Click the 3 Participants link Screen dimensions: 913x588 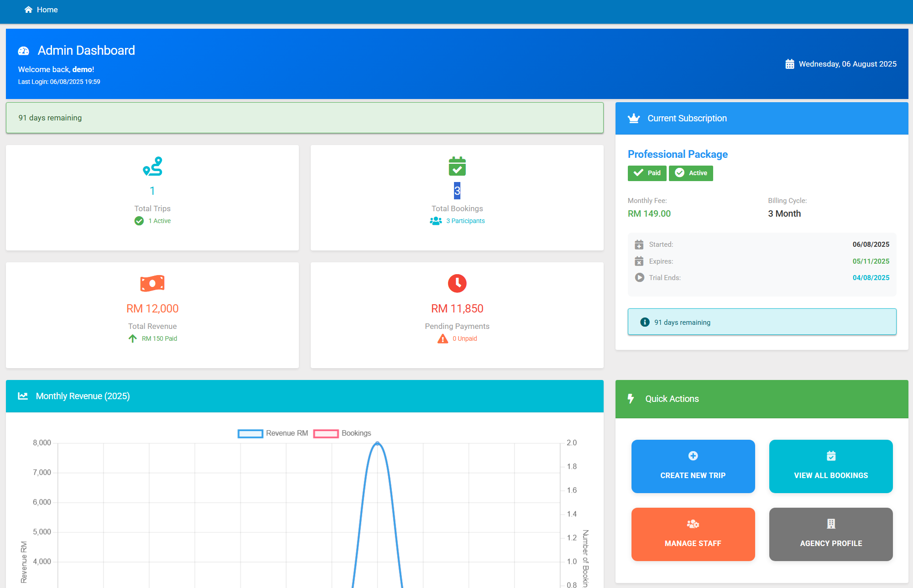(x=465, y=221)
